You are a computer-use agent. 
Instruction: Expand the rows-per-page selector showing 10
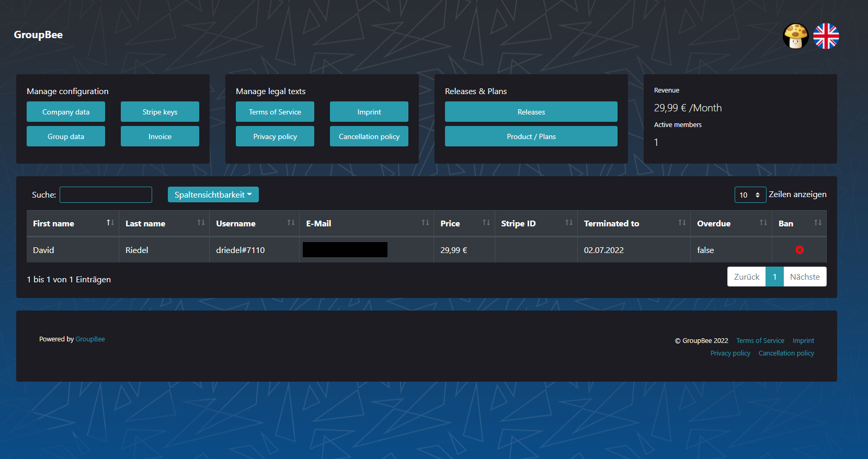tap(750, 194)
